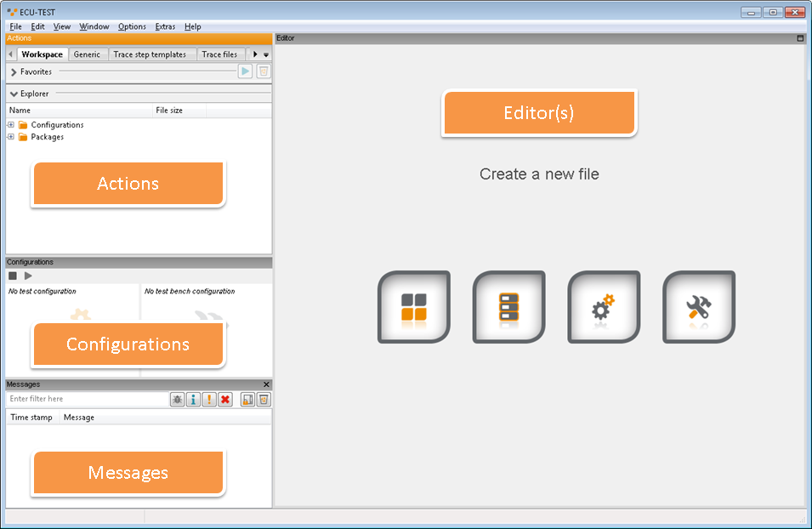Toggle the blue info message filter
Screen dimensions: 812x529
(193, 400)
